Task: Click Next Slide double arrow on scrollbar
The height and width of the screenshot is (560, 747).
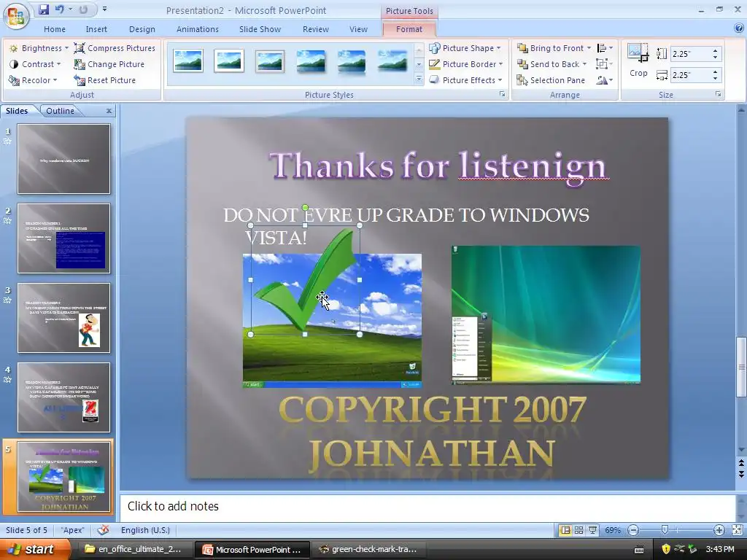Action: click(x=741, y=474)
